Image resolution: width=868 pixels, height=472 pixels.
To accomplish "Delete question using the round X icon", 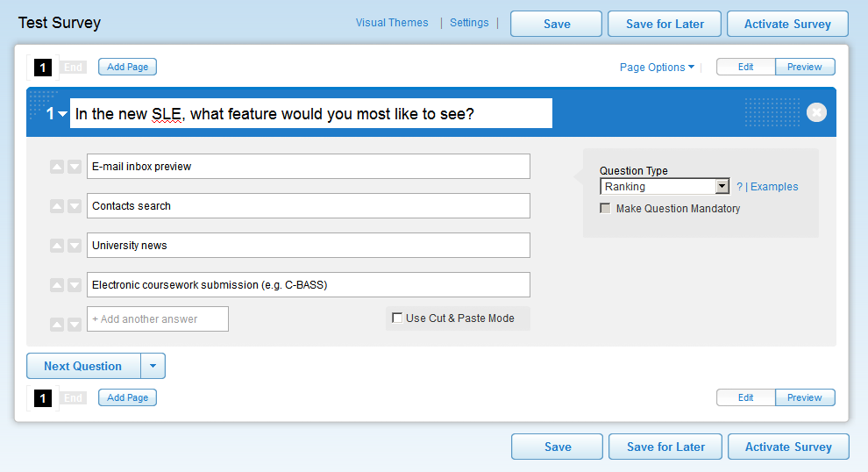I will [x=816, y=112].
